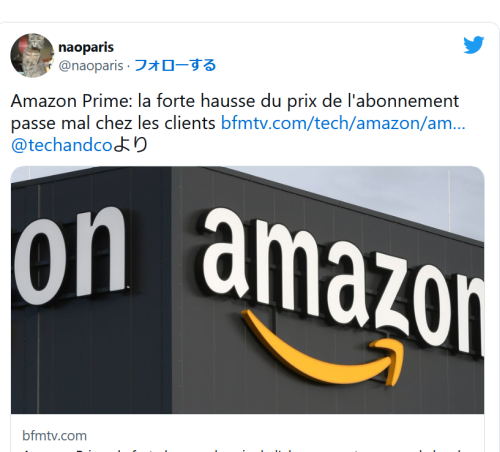Click the orange smile arrow in the Amazon logo

click(323, 348)
